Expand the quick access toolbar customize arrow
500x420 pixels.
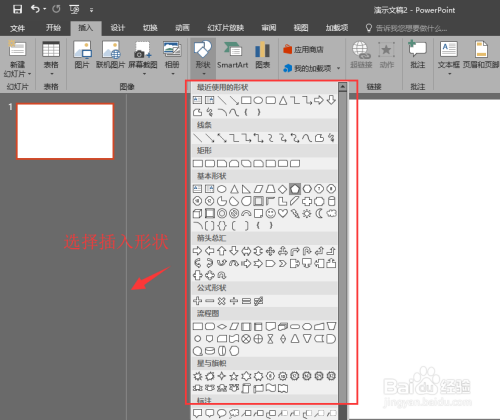coord(91,10)
